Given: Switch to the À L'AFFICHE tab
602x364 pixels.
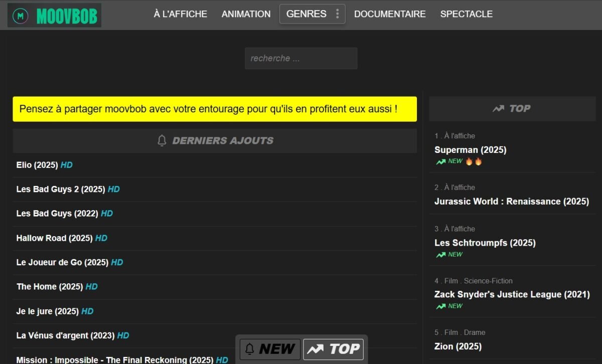Looking at the screenshot, I should [180, 14].
